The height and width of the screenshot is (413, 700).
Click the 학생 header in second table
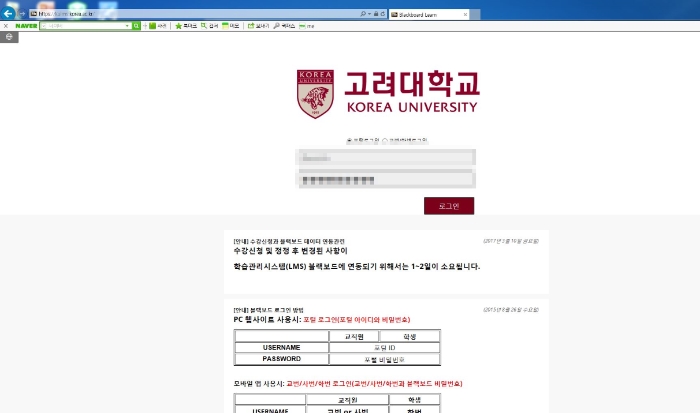[414, 400]
